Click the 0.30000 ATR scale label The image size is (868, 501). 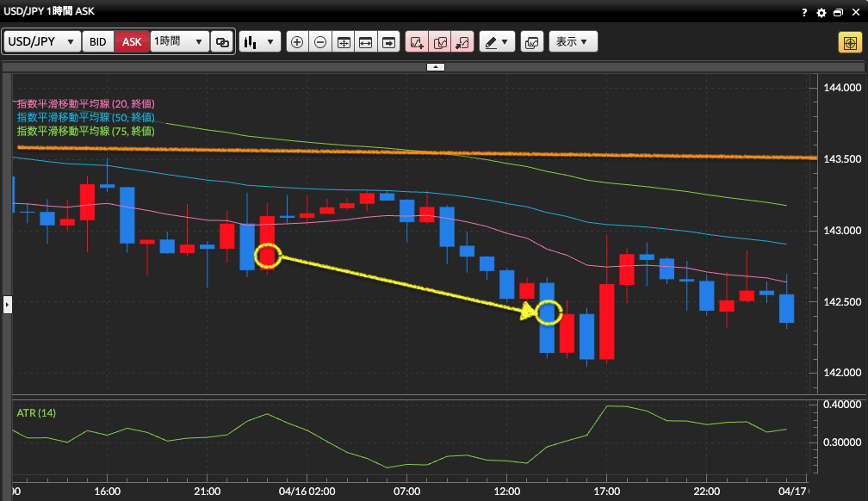click(842, 442)
